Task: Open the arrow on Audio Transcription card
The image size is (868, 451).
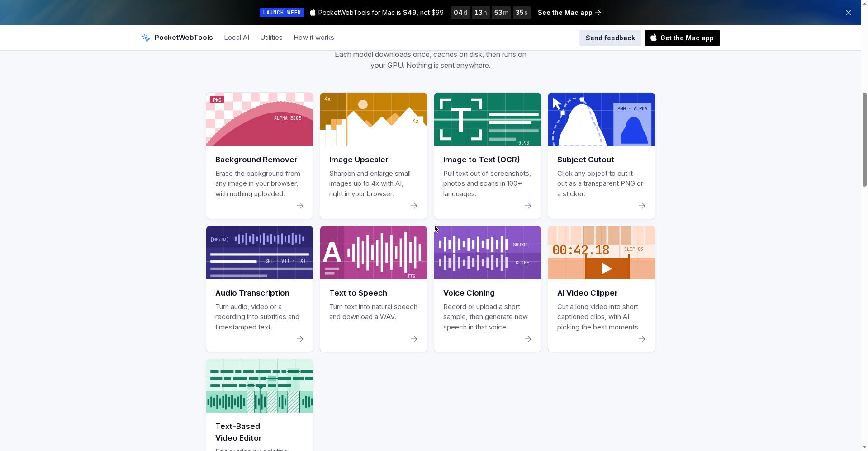Action: tap(300, 339)
